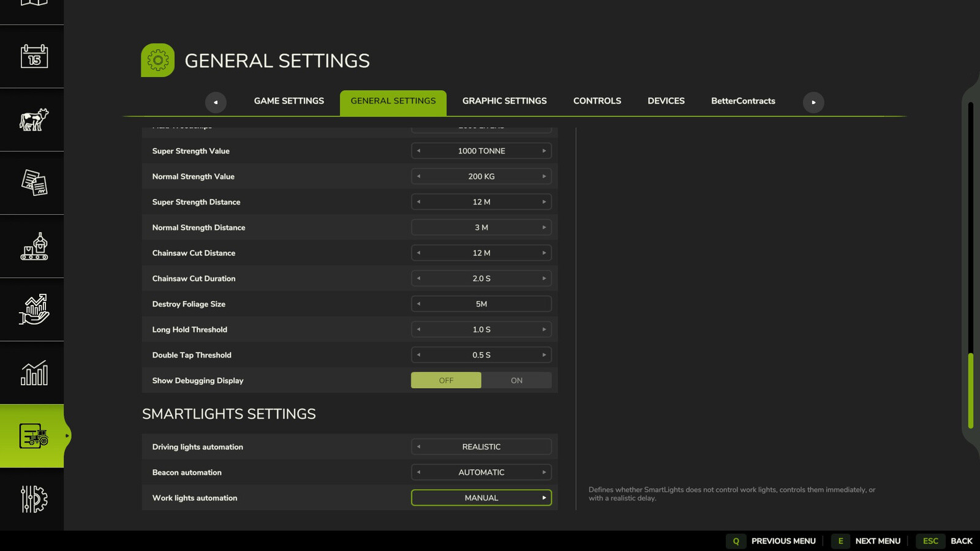The image size is (980, 551).
Task: Decrease Chainsaw Cut Distance with left arrow
Action: pos(419,253)
